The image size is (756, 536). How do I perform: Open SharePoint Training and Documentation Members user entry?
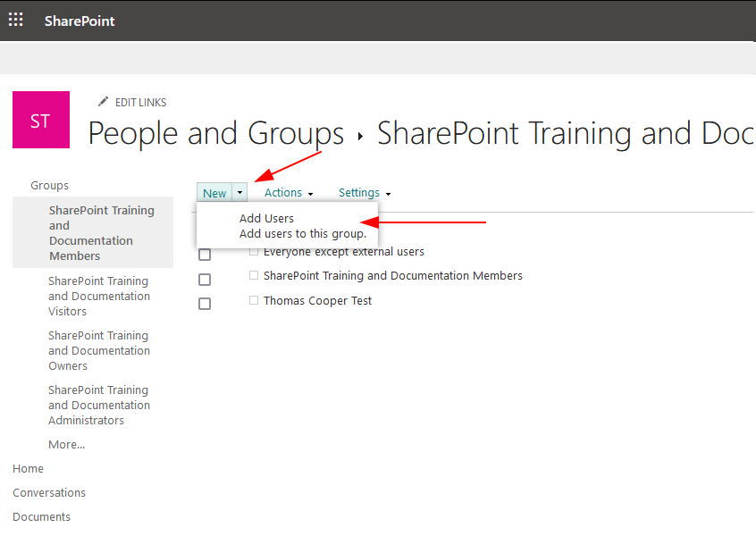(393, 276)
